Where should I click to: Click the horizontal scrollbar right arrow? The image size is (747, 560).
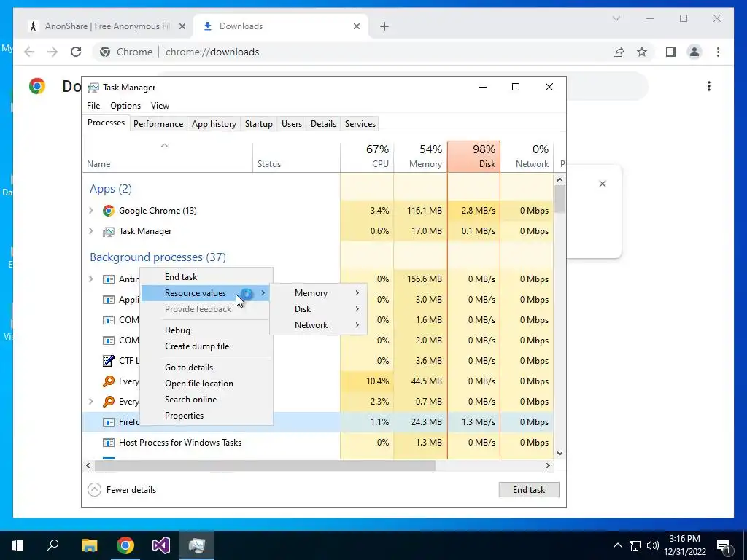coord(548,465)
